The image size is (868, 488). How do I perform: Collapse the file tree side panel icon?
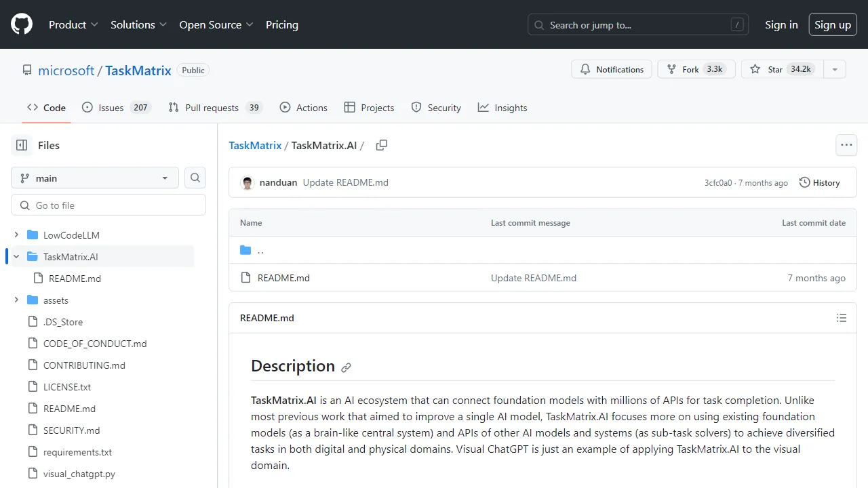22,145
